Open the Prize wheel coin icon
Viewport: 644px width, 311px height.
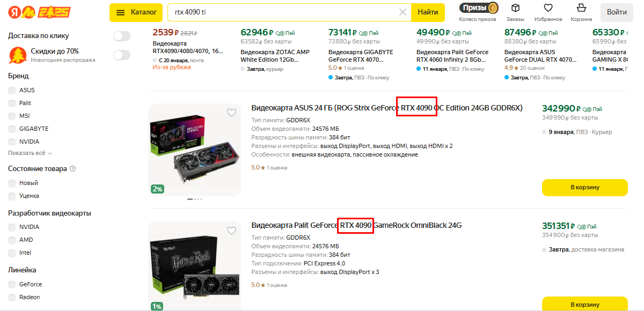(493, 8)
